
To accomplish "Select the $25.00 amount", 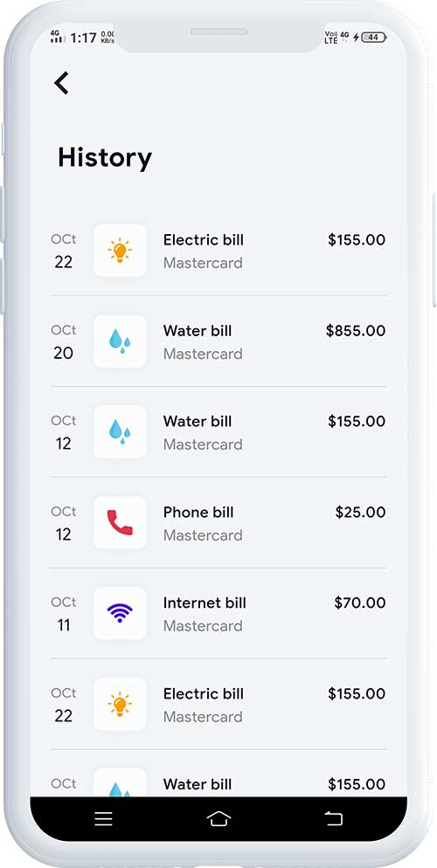I will click(361, 512).
